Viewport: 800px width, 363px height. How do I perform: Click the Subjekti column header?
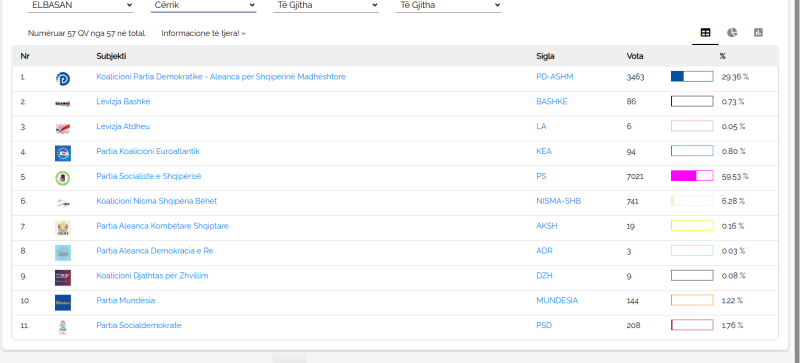tap(111, 56)
